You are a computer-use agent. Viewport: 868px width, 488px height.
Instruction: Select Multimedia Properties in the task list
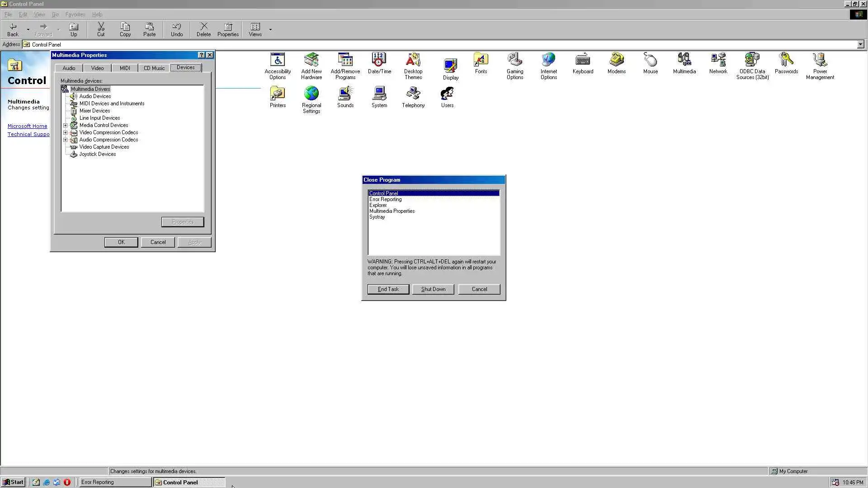coord(392,211)
